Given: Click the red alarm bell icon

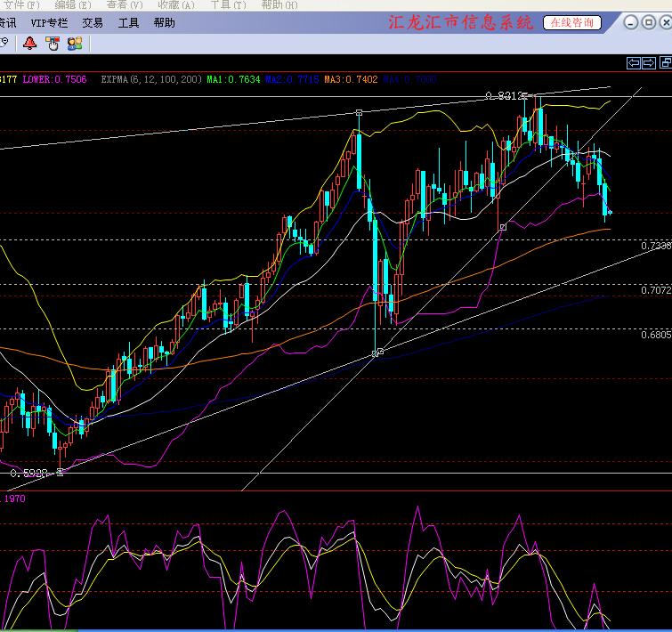Looking at the screenshot, I should click(29, 44).
